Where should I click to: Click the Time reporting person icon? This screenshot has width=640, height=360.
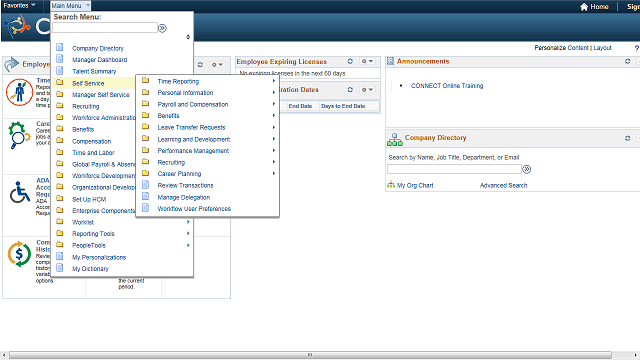19,92
